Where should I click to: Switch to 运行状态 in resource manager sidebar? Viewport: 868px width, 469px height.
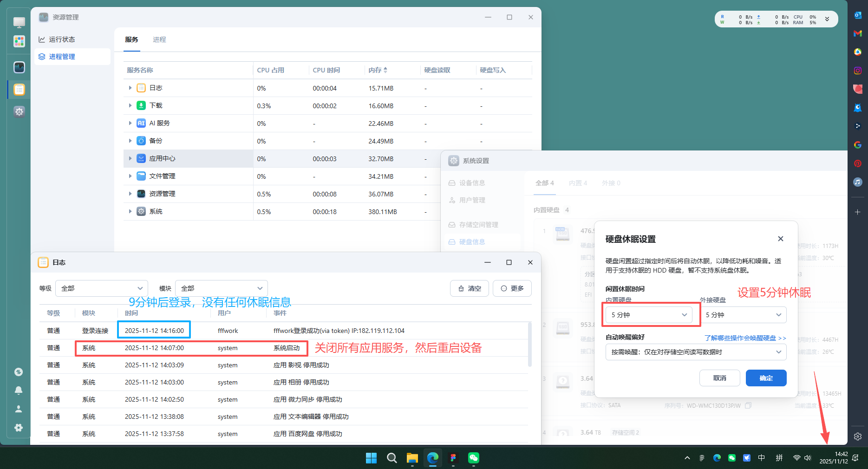(61, 39)
